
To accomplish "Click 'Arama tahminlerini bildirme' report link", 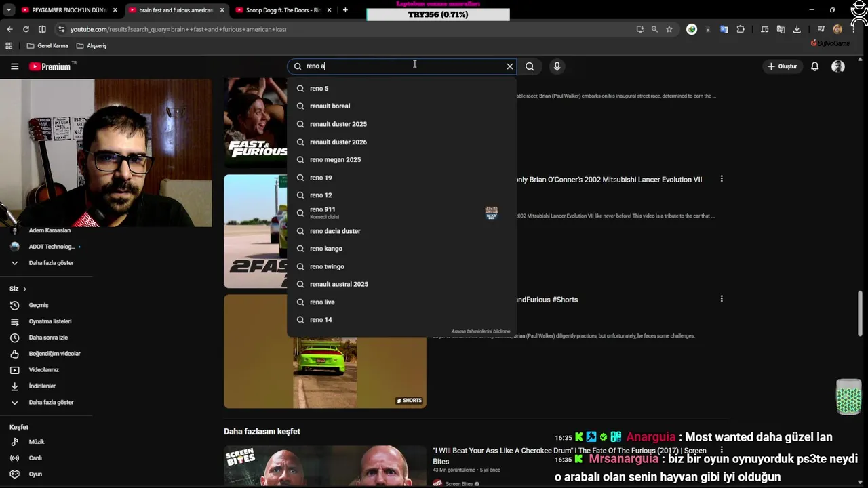I will [481, 331].
